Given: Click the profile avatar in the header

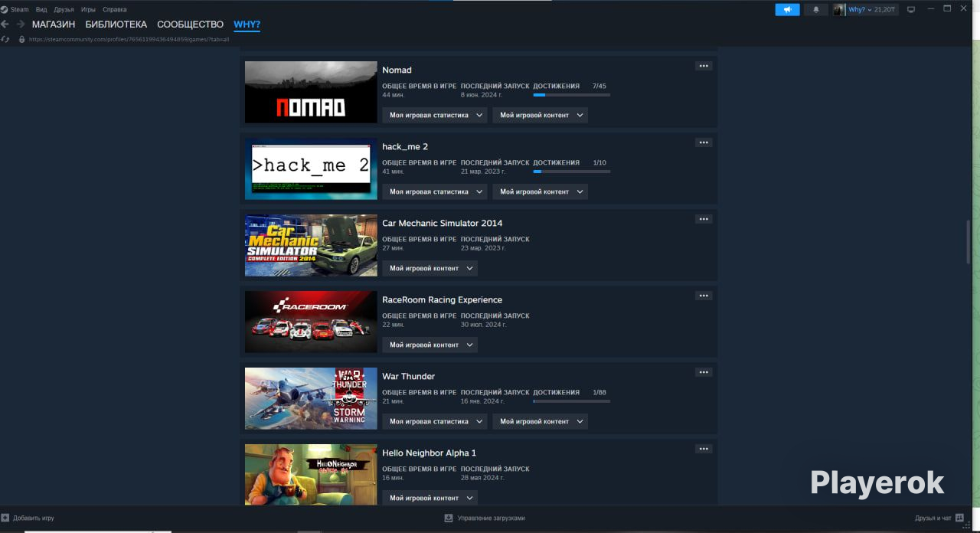Looking at the screenshot, I should click(x=839, y=10).
